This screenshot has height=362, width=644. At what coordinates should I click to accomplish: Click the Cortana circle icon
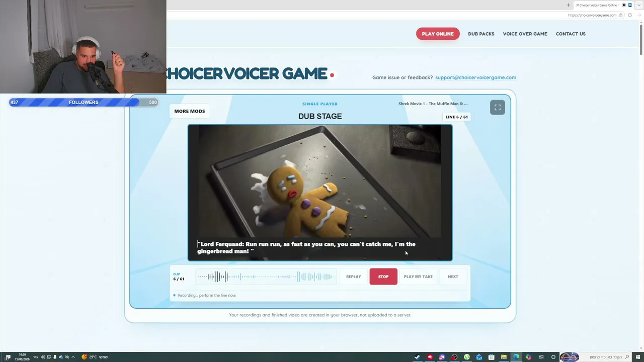(553, 357)
